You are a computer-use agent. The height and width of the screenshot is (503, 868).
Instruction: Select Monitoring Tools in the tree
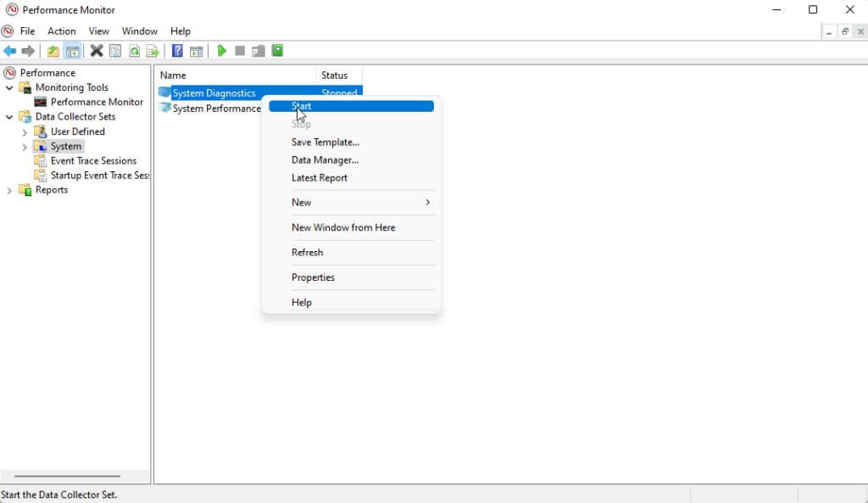[x=71, y=87]
